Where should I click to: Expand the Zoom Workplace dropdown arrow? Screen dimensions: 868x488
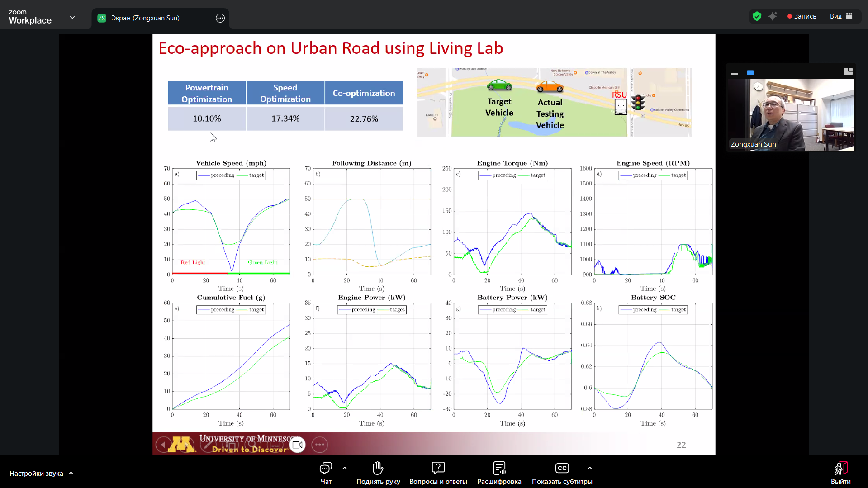coord(72,18)
